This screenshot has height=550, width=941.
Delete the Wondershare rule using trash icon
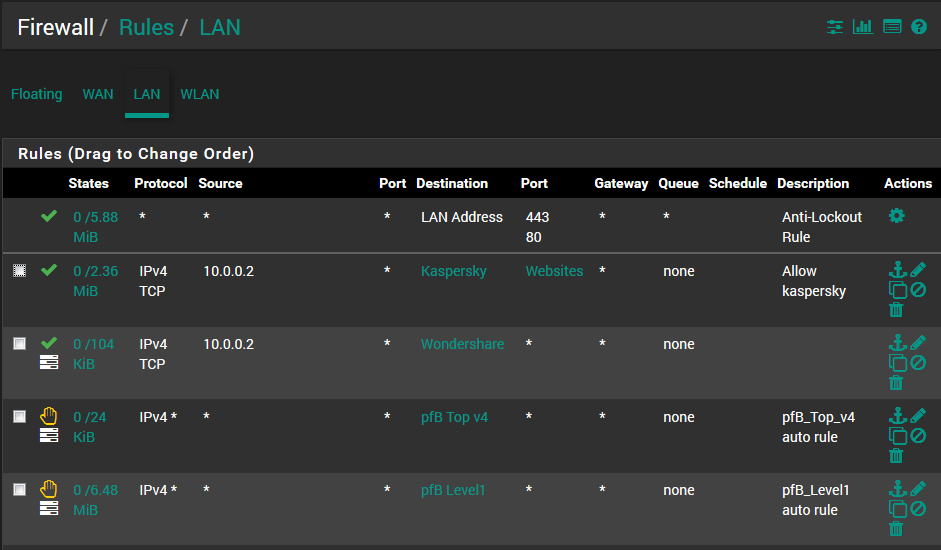pyautogui.click(x=896, y=383)
